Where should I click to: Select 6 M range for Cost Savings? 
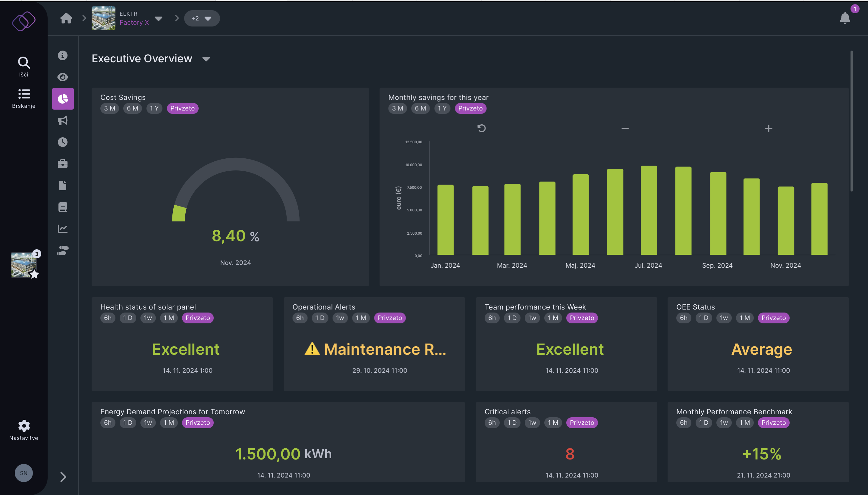[132, 108]
